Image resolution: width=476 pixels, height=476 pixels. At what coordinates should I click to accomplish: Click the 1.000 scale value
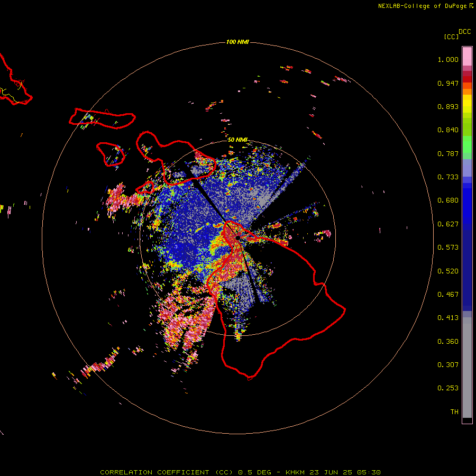tap(448, 59)
